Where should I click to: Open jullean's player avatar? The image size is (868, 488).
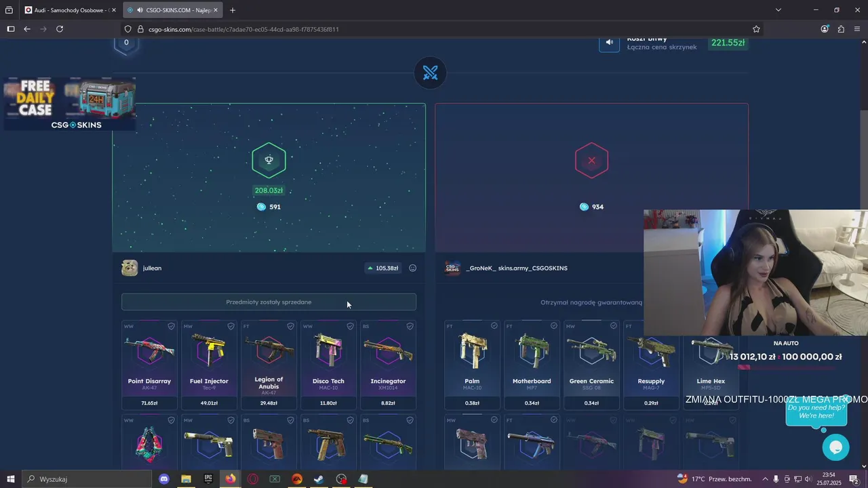(130, 268)
